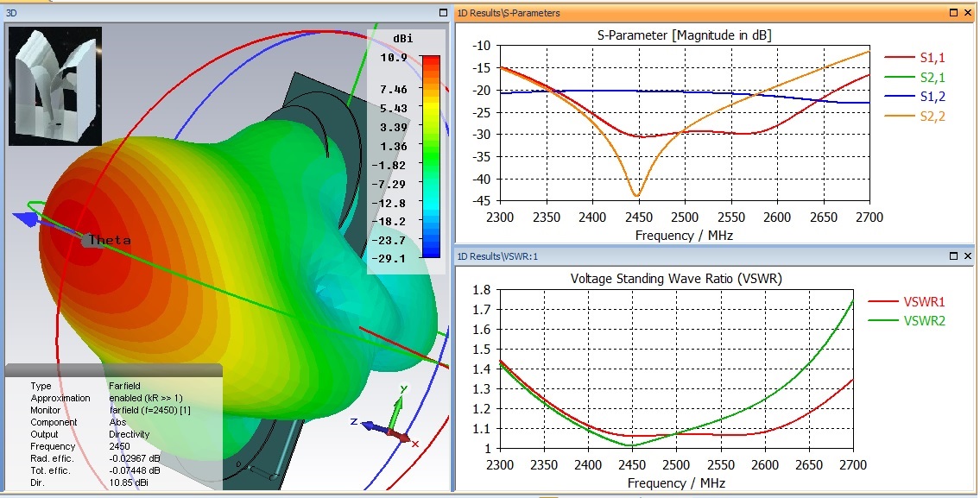This screenshot has height=498, width=980.
Task: Close the S-Parameters results window
Action: (968, 12)
